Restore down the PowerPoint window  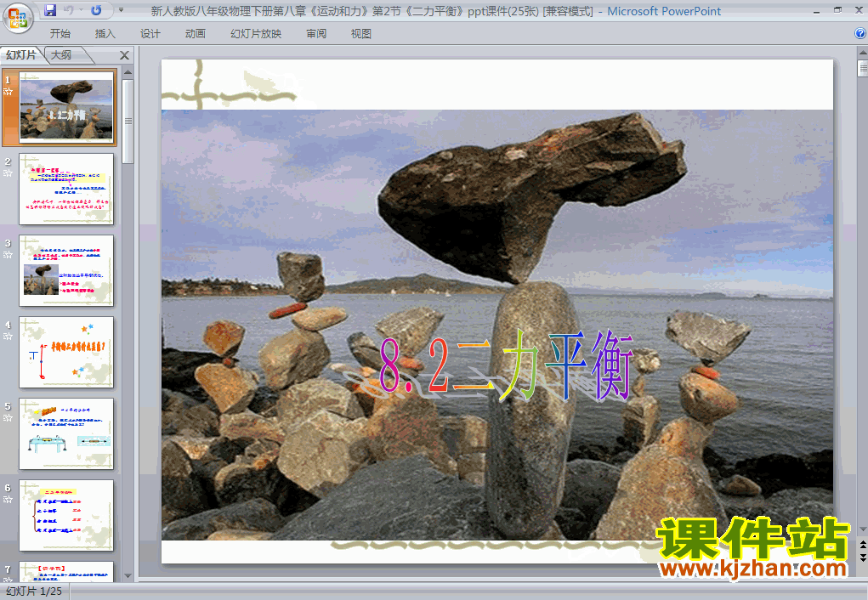(837, 10)
